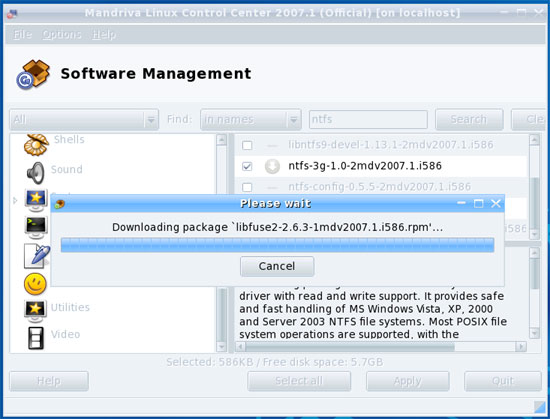Open the Options menu
This screenshot has height=419, width=550.
click(x=62, y=34)
